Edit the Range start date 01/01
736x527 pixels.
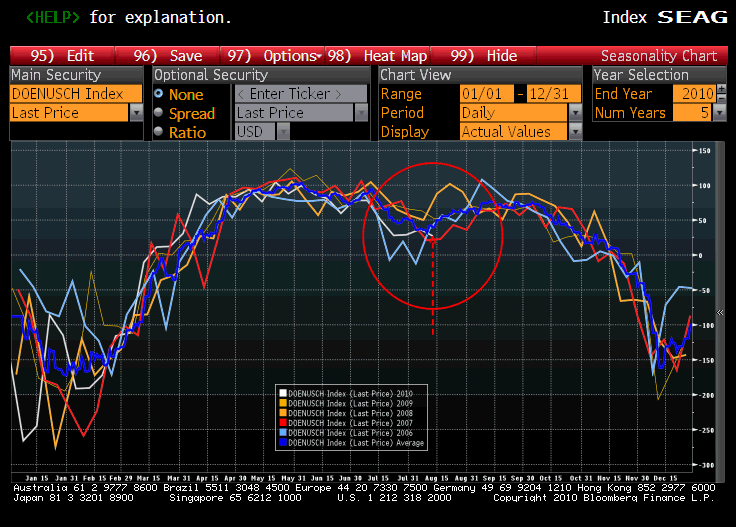pyautogui.click(x=485, y=94)
